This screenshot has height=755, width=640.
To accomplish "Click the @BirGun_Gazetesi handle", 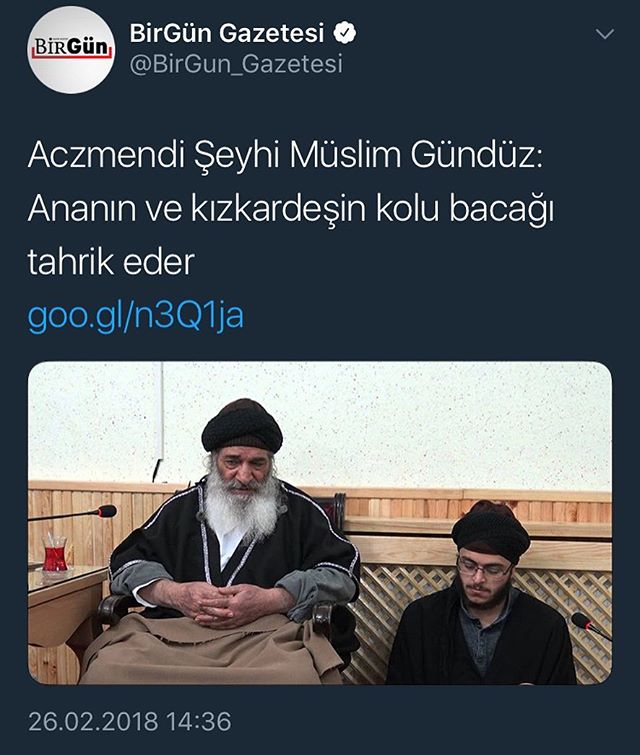I will (x=236, y=64).
